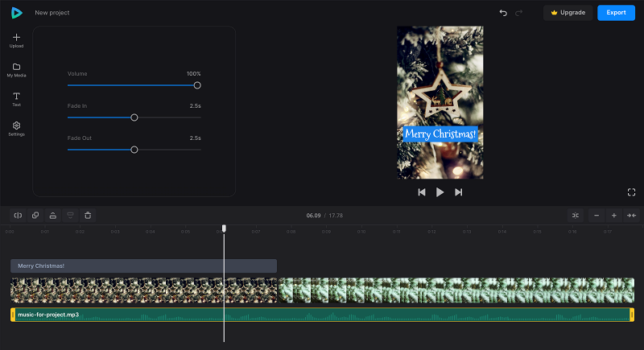Click the 'Merry Christmas!' text in preview
This screenshot has height=350, width=644.
[440, 134]
